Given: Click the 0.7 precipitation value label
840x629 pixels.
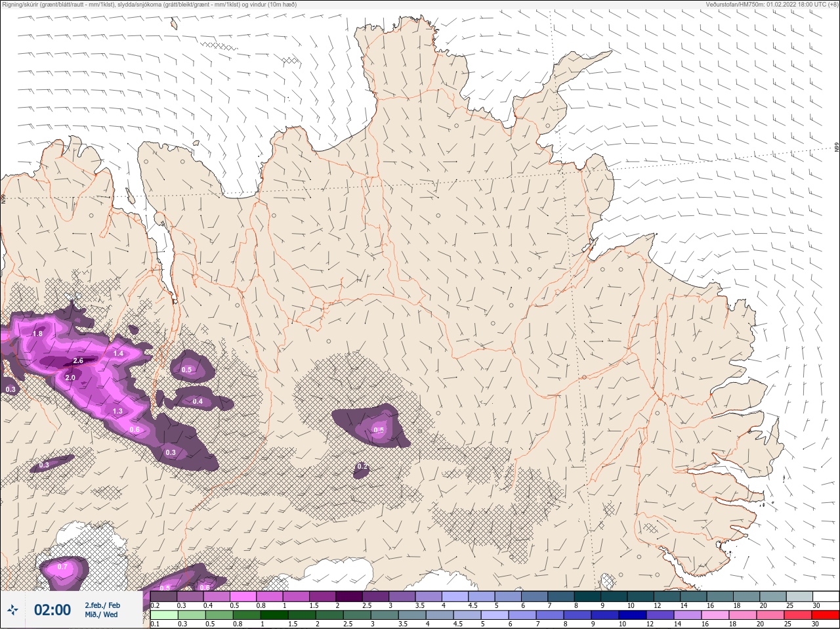Looking at the screenshot, I should pos(62,567).
